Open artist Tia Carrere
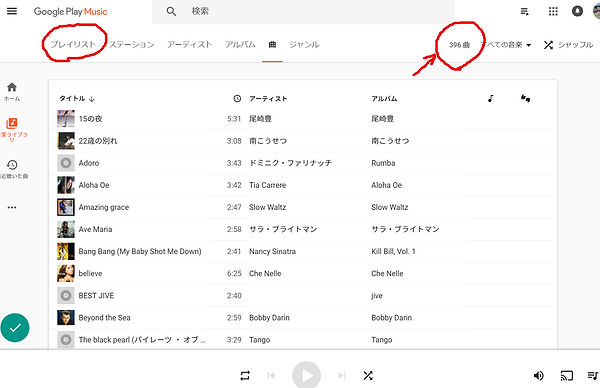Image resolution: width=600 pixels, height=388 pixels. pyautogui.click(x=267, y=185)
